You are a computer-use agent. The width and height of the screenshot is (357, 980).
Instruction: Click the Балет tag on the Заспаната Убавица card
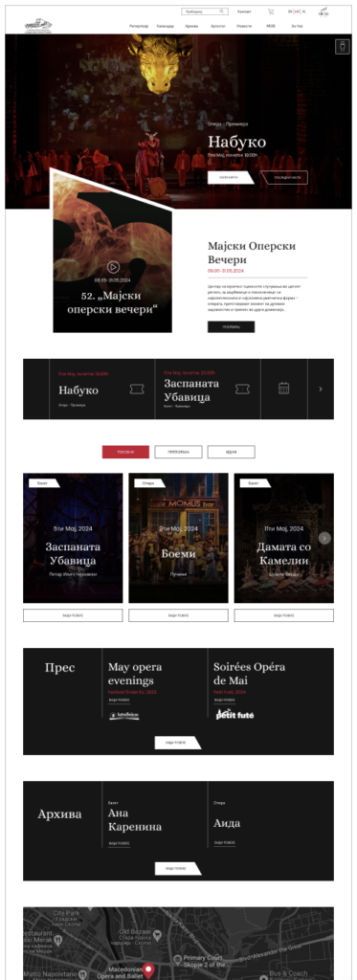click(44, 483)
